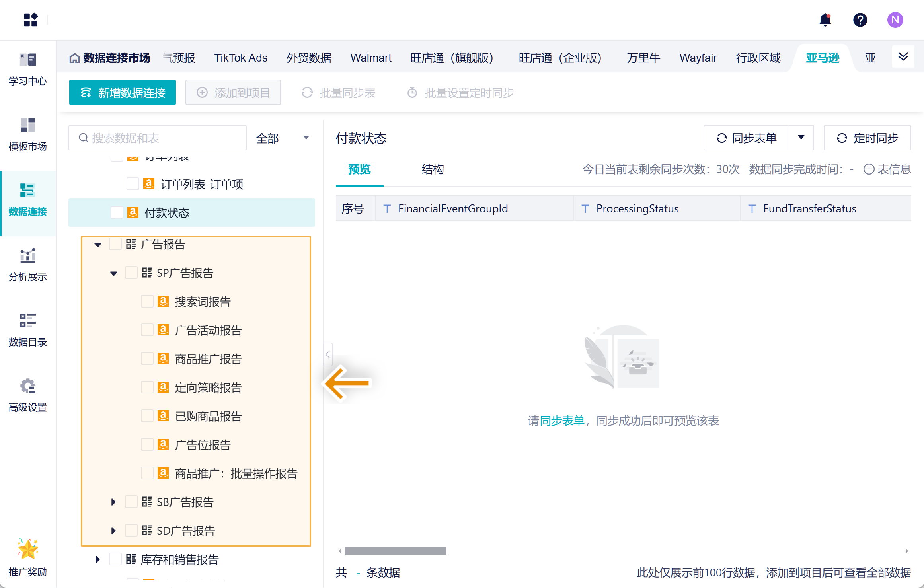This screenshot has width=924, height=588.
Task: Go to 学习中心 in sidebar
Action: 28,69
